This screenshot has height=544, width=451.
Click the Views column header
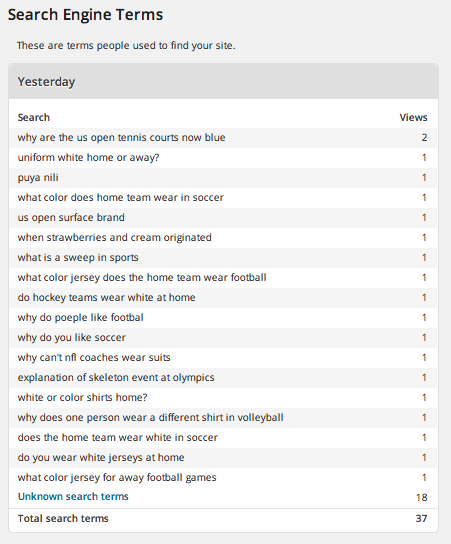[413, 117]
